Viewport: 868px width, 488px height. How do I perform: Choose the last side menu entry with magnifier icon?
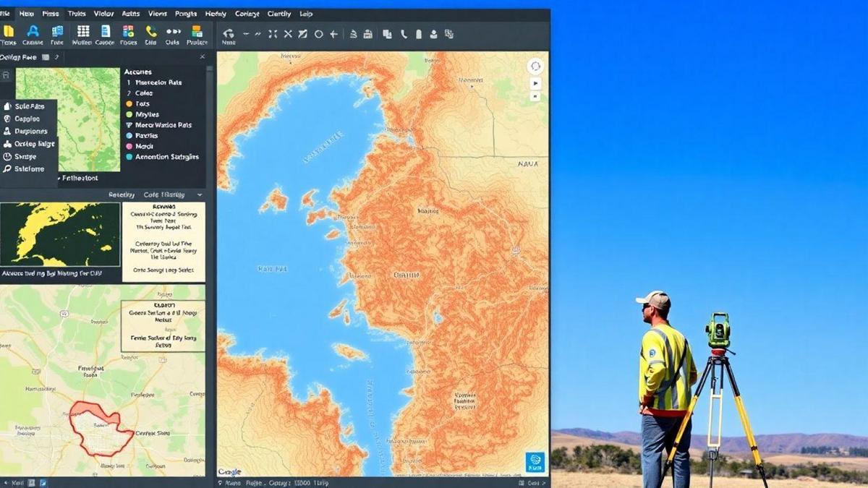(24, 169)
